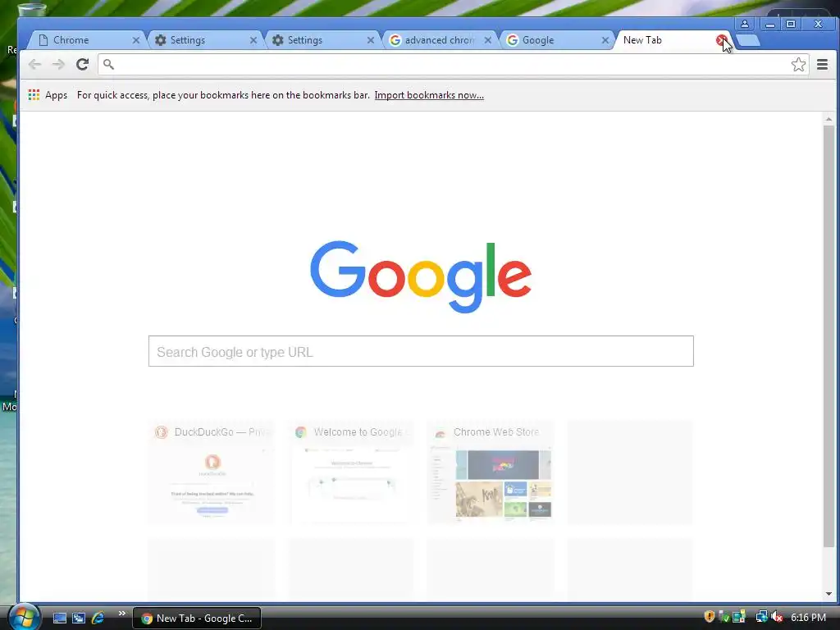Click the Search Google or type URL box
The height and width of the screenshot is (630, 840).
click(x=421, y=351)
